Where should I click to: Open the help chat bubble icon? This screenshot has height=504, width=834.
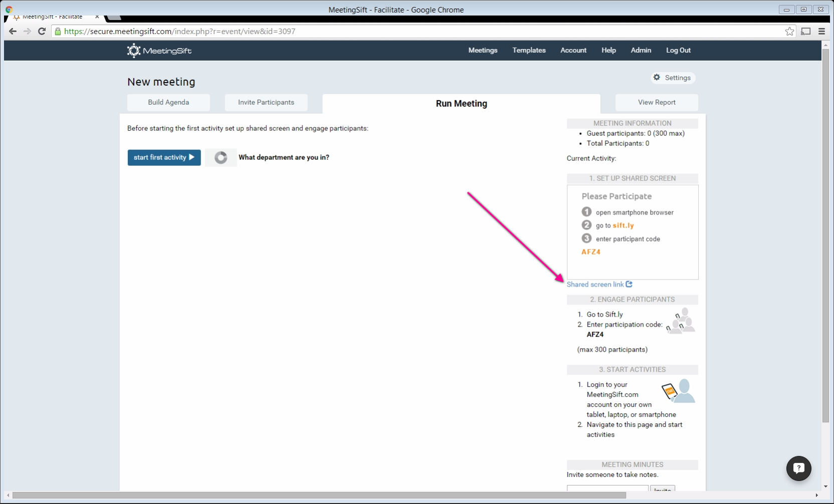pos(798,468)
